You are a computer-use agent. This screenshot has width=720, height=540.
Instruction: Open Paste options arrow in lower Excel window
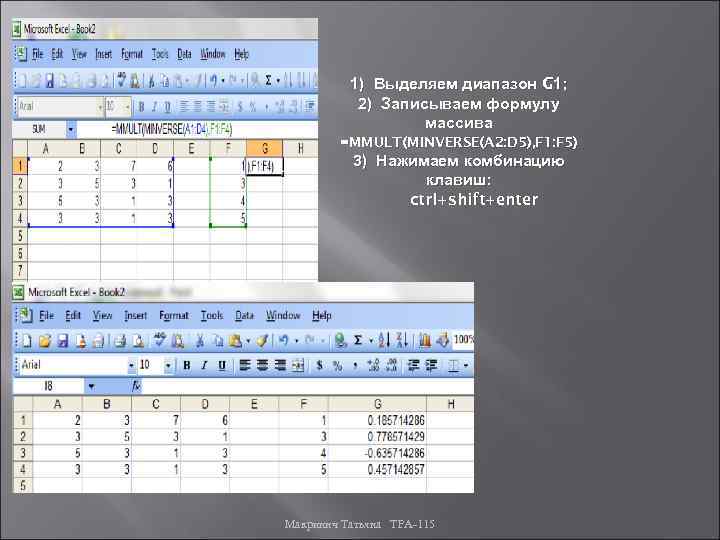pyautogui.click(x=248, y=341)
